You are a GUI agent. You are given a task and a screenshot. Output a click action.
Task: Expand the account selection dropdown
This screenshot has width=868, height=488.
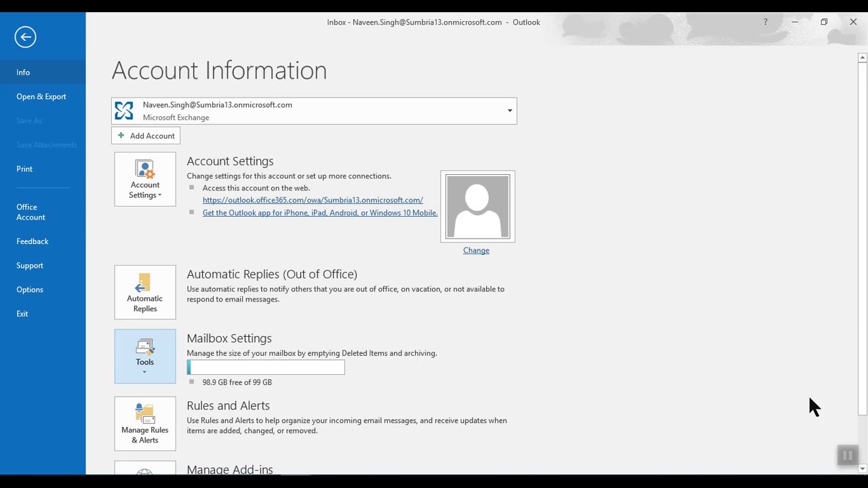coord(510,110)
